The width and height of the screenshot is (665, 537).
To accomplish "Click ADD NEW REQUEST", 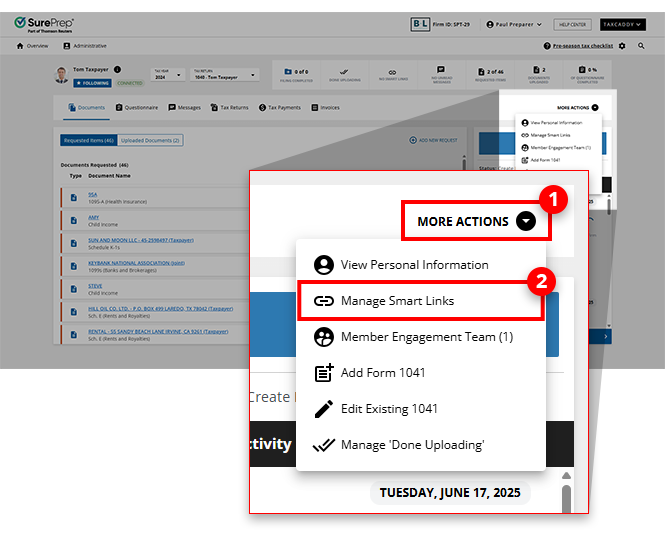I will click(x=433, y=140).
